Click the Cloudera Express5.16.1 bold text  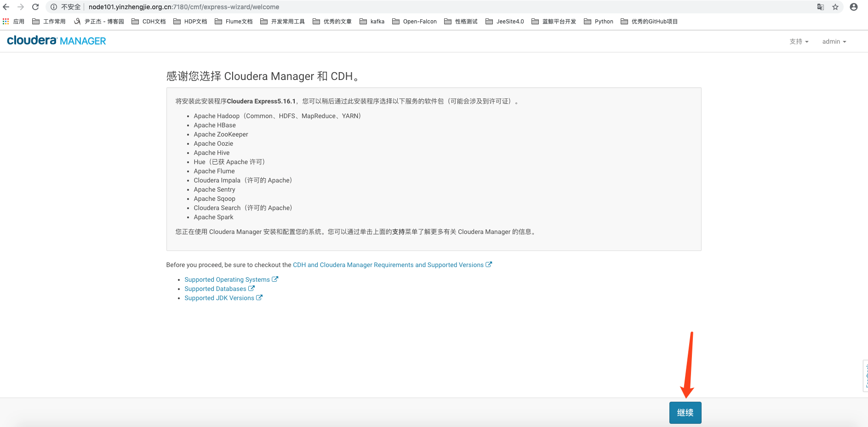point(261,101)
